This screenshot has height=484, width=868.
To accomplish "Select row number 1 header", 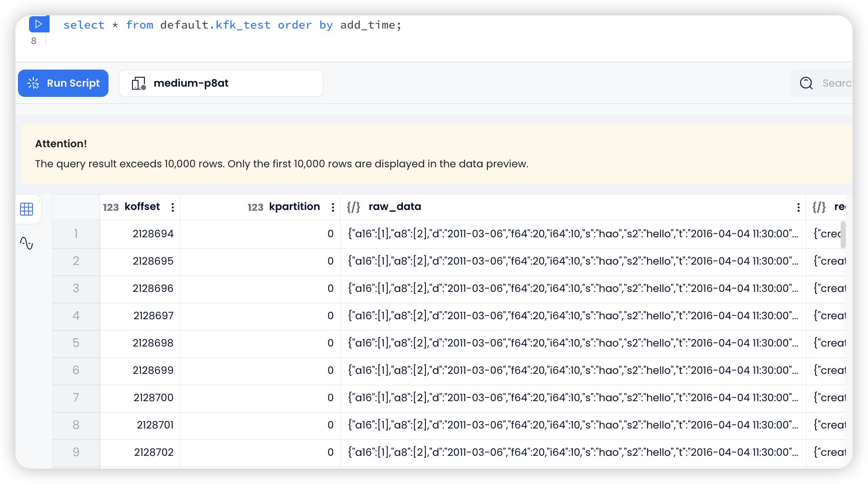I will pyautogui.click(x=76, y=234).
